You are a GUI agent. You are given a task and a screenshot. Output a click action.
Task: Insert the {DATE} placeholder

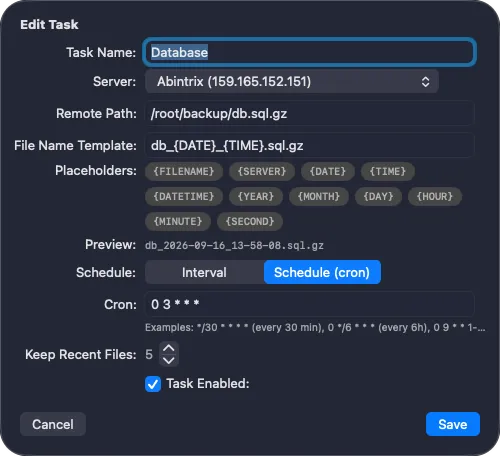pos(328,171)
